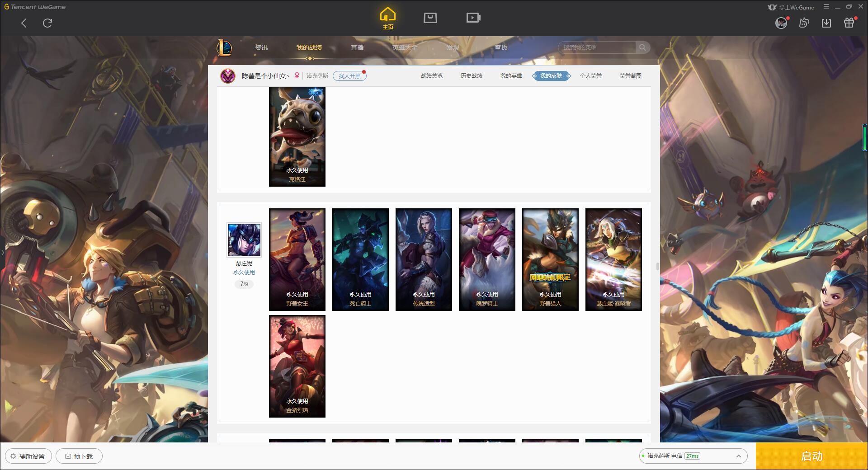Click the 瑟庄妮 champion portrait
The image size is (868, 470).
point(244,240)
